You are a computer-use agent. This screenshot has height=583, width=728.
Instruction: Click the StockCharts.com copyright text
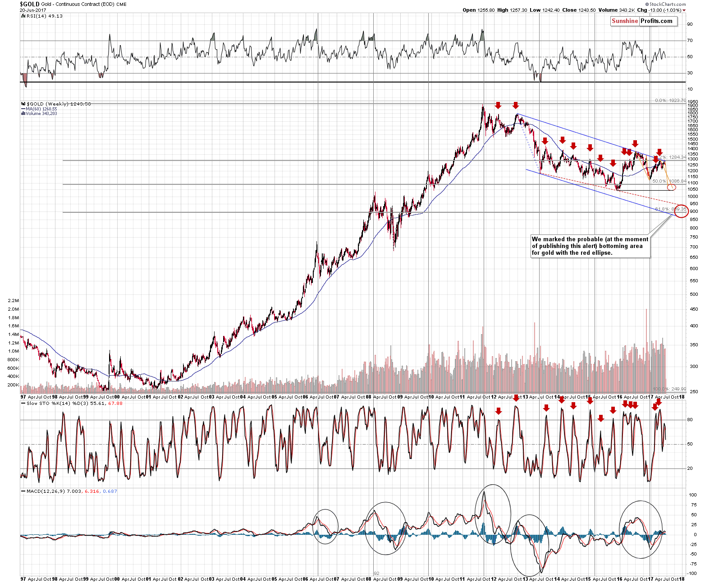(x=665, y=4)
